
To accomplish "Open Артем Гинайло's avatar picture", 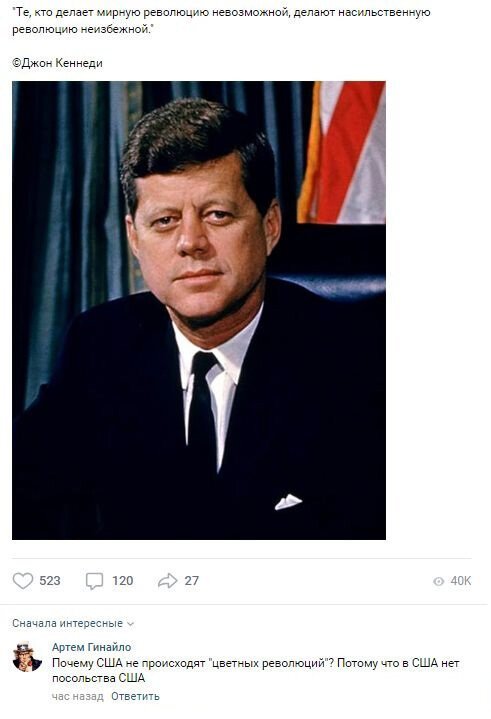I will (27, 657).
